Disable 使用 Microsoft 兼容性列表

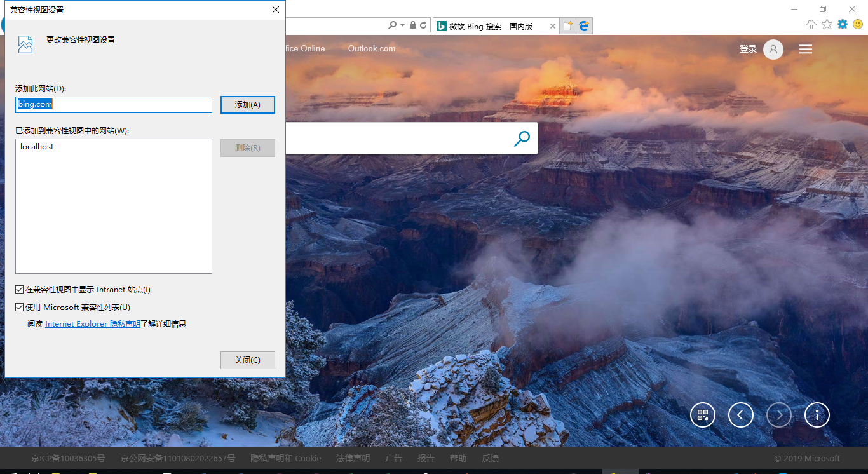click(20, 306)
